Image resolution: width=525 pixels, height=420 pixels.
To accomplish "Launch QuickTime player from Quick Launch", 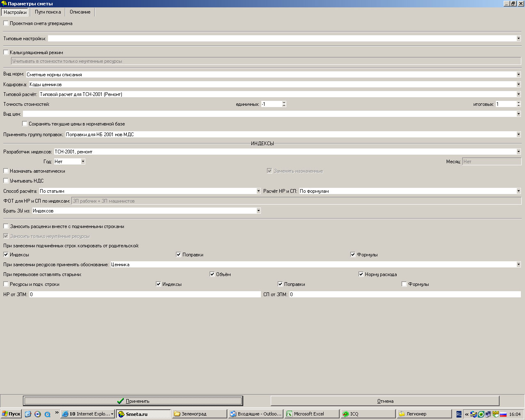I will (x=48, y=414).
